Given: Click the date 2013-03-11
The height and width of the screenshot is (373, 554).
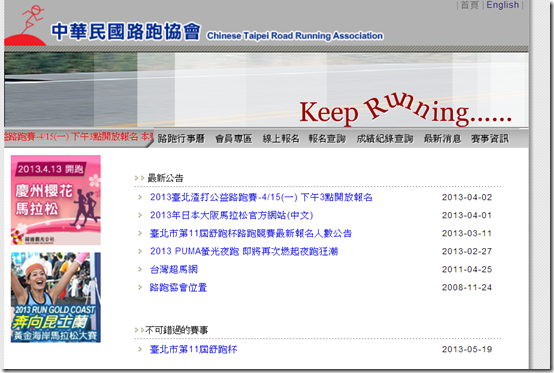Looking at the screenshot, I should pyautogui.click(x=467, y=233).
